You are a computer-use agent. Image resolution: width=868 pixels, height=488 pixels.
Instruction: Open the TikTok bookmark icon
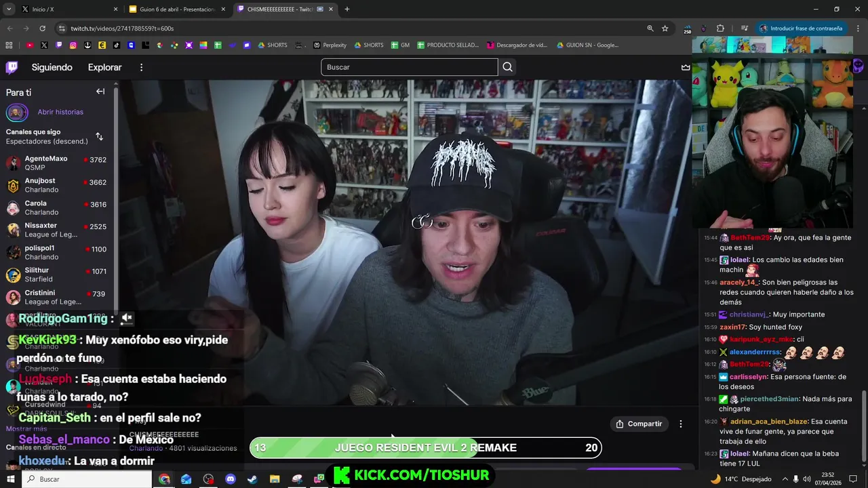[117, 45]
